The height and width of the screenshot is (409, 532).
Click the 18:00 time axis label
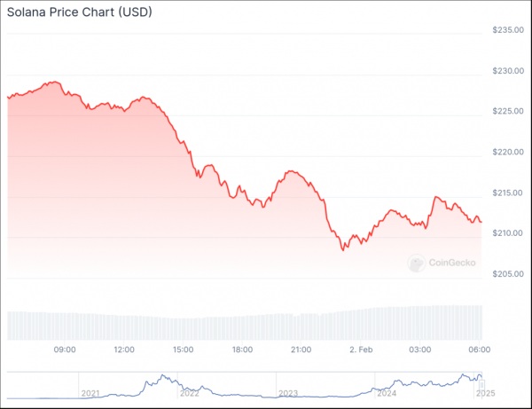click(x=242, y=350)
